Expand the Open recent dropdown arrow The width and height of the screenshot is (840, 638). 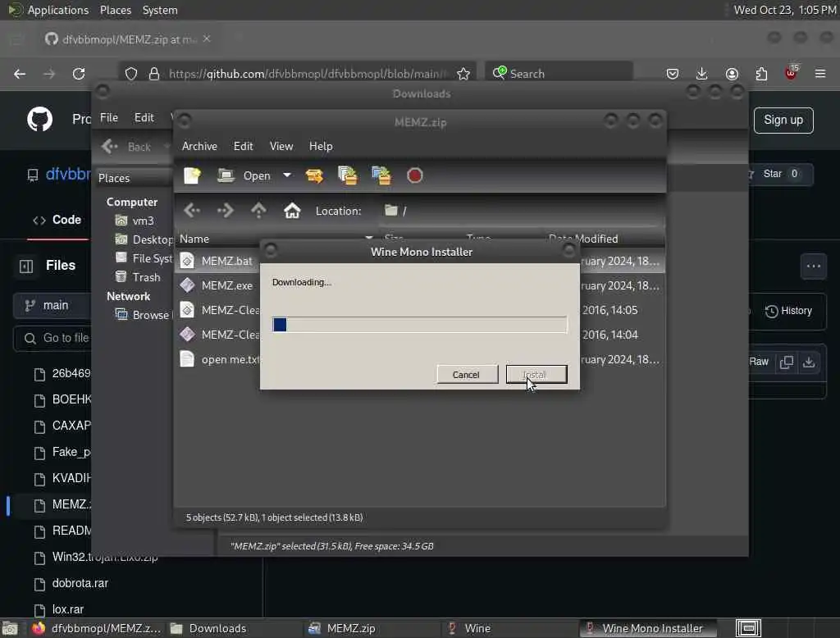[287, 175]
